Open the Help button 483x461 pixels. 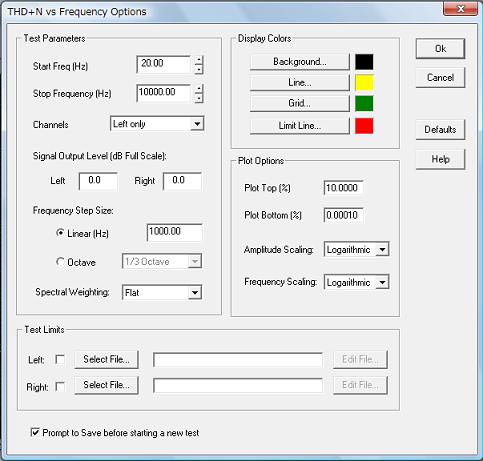coord(440,159)
